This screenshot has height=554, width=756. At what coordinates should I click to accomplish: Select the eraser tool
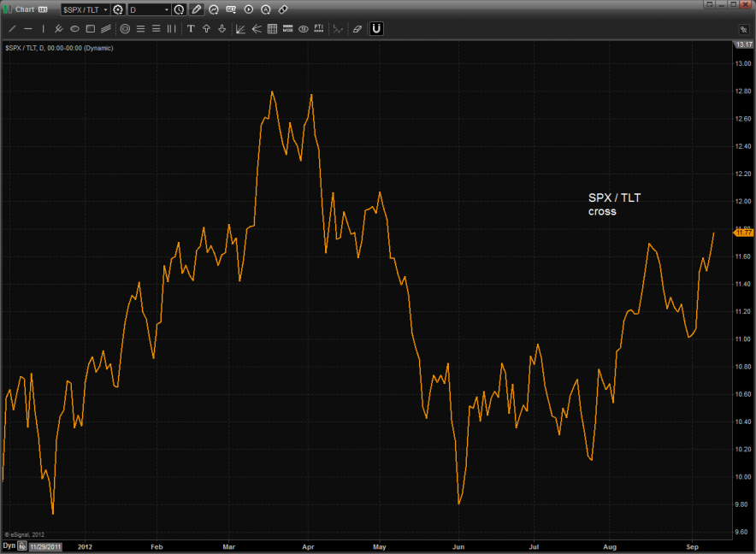coord(357,29)
